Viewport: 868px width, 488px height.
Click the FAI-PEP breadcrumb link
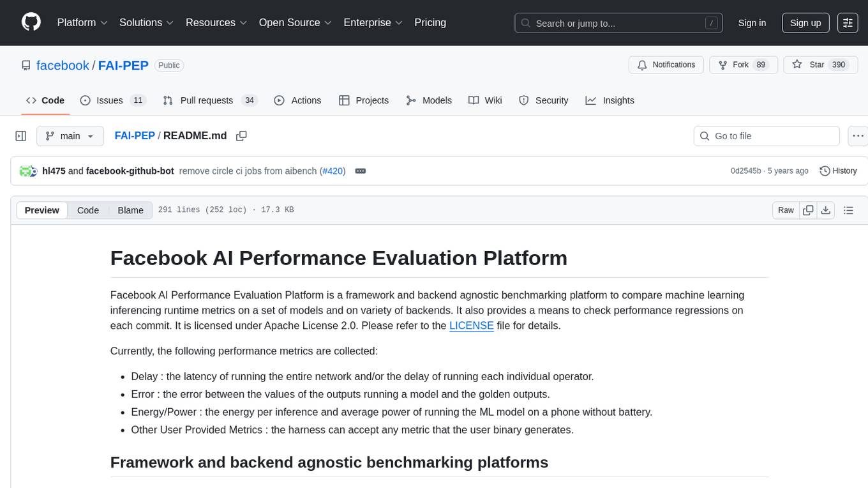pyautogui.click(x=135, y=135)
